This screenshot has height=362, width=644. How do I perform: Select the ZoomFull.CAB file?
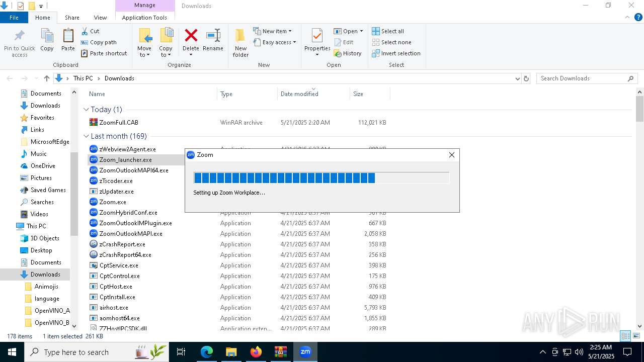[119, 122]
